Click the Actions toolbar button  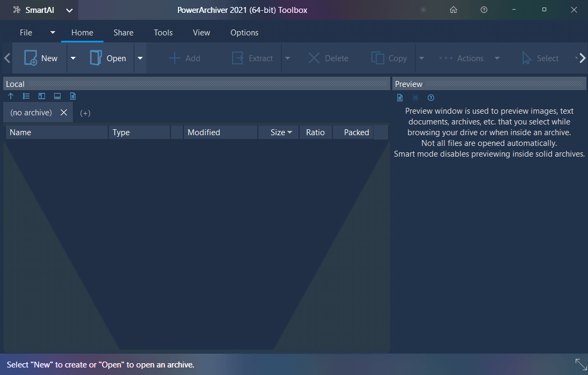(462, 58)
